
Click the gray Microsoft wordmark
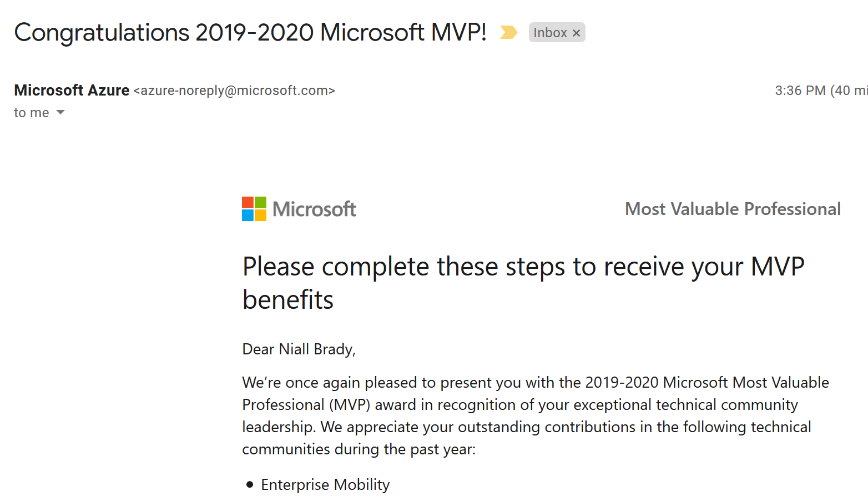(x=314, y=209)
